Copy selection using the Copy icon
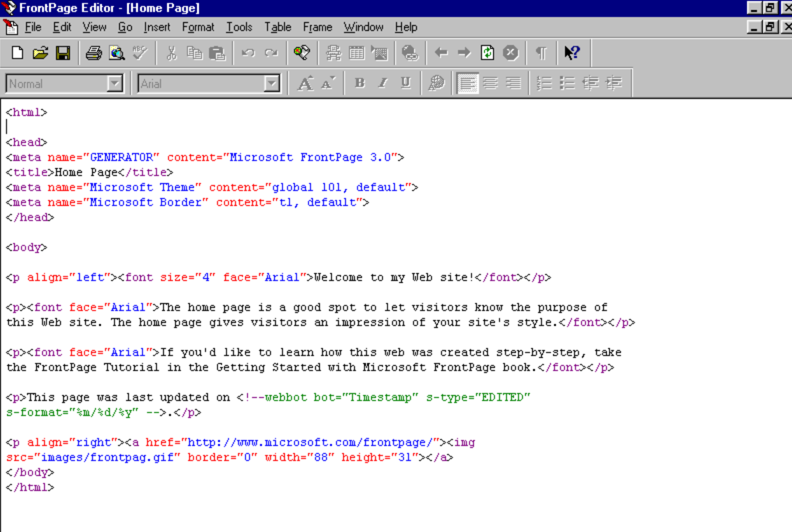 [x=194, y=52]
